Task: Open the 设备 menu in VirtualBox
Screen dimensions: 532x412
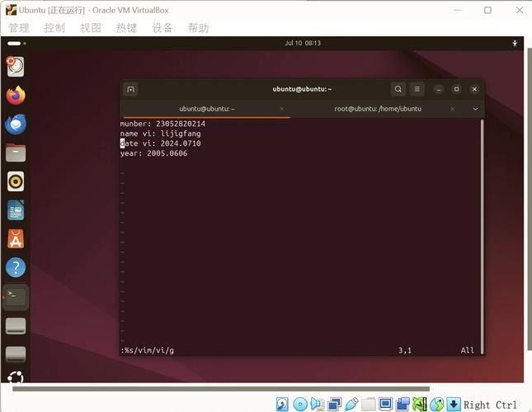Action: pos(162,28)
